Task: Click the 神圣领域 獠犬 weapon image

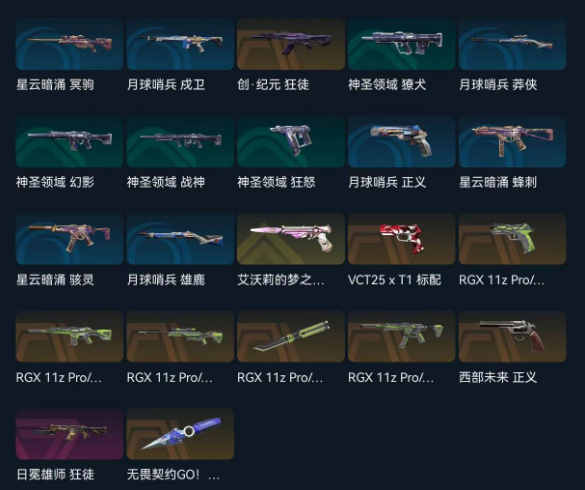Action: 401,44
